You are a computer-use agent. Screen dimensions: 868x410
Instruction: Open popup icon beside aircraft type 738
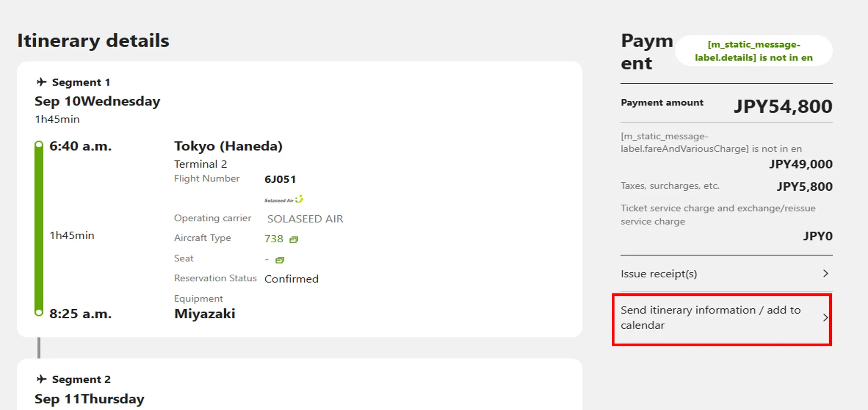pos(294,239)
